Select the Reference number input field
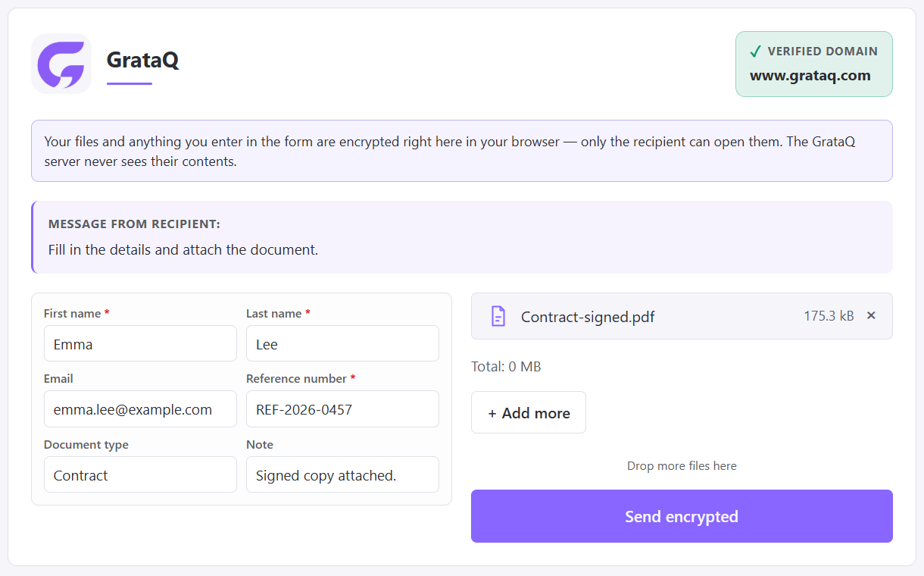Viewport: 924px width, 576px height. pos(342,409)
